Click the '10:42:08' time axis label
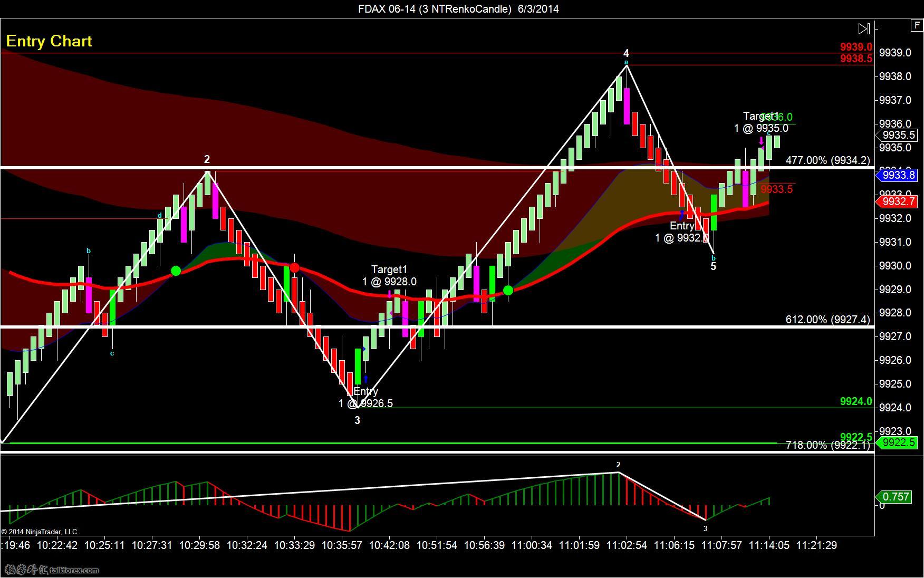The height and width of the screenshot is (578, 924). pos(389,545)
